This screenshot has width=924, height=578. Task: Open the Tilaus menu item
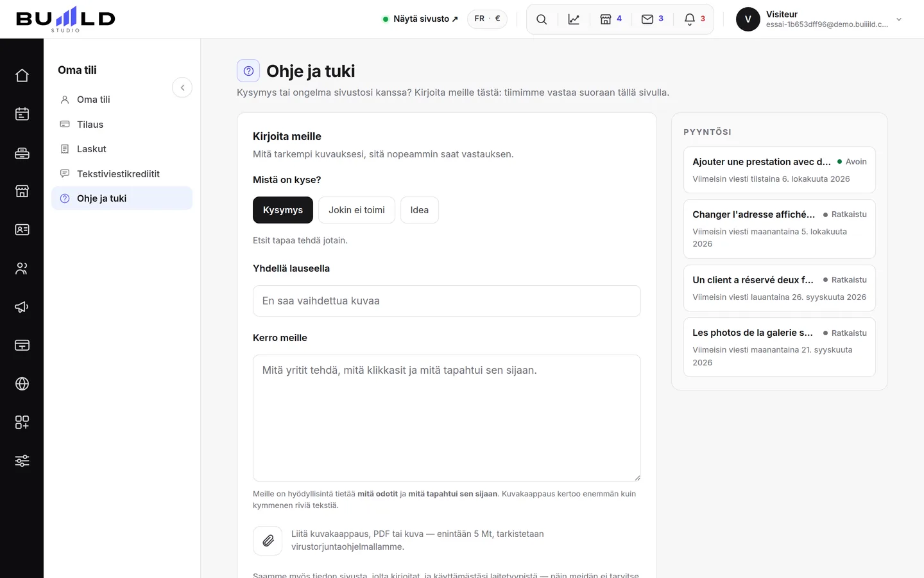(122, 125)
